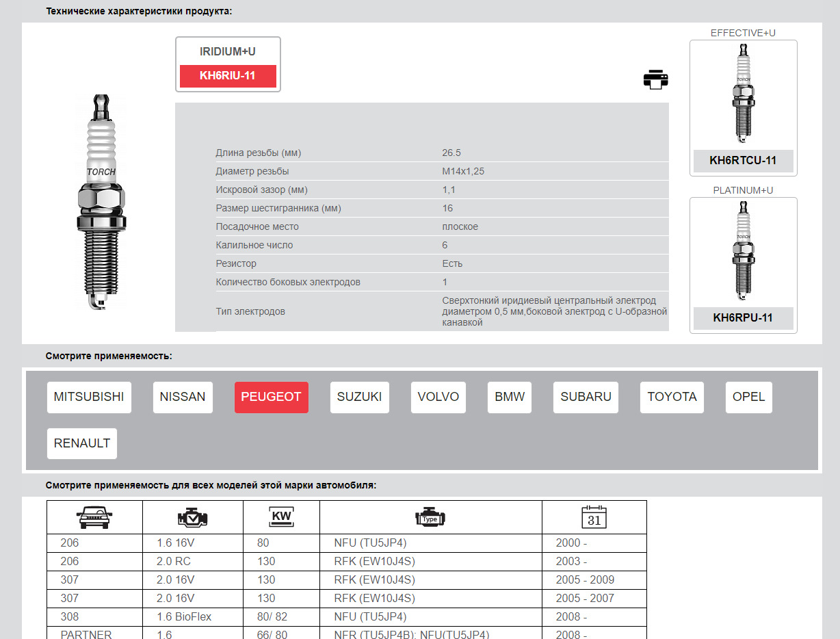Click the engine check column icon
Image resolution: width=840 pixels, height=639 pixels.
pyautogui.click(x=192, y=518)
